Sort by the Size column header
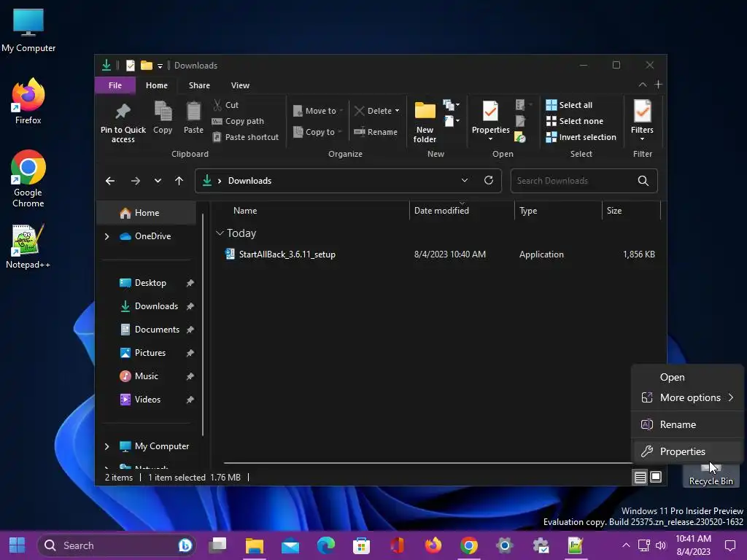Image resolution: width=747 pixels, height=560 pixels. tap(631, 211)
